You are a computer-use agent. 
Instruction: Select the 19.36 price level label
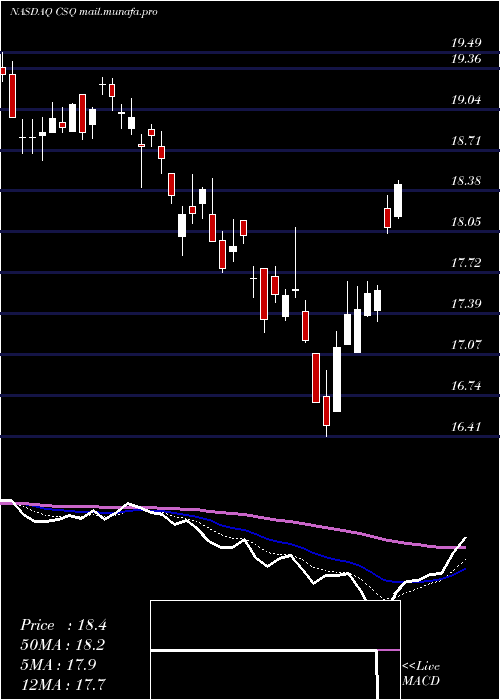tap(466, 59)
